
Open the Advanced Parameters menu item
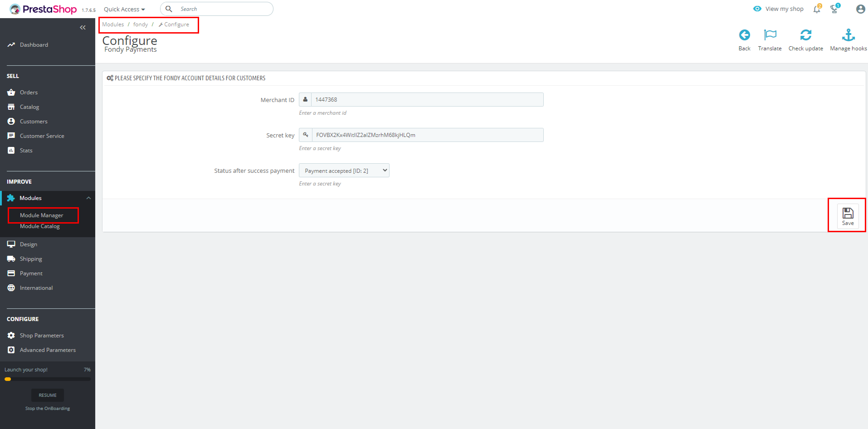(x=48, y=350)
